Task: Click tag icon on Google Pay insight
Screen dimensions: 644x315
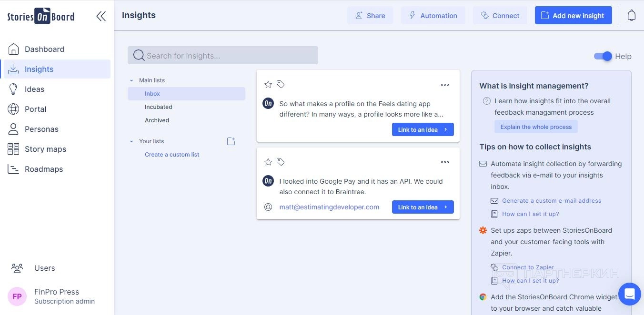Action: pos(281,162)
